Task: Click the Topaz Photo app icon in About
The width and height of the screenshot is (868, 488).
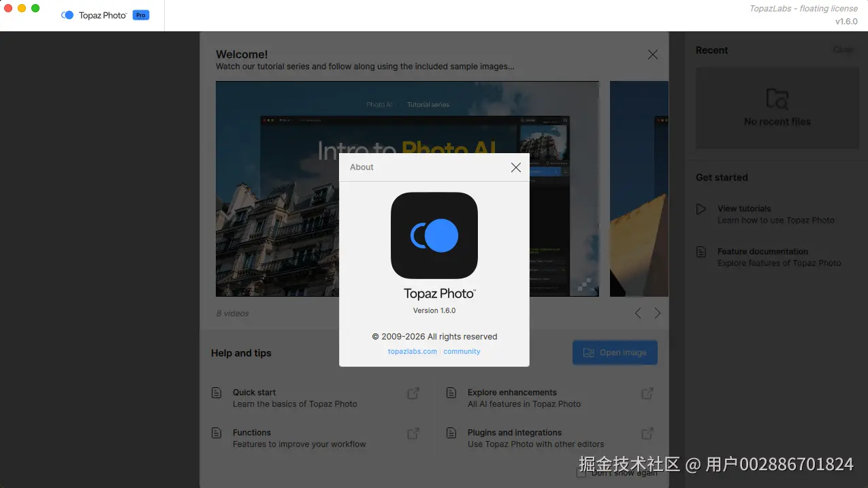Action: [x=434, y=235]
